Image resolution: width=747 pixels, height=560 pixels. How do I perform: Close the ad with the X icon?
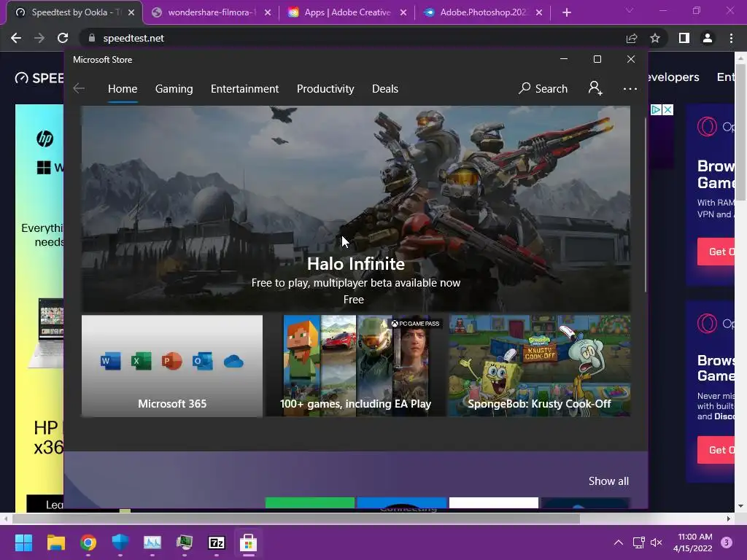[668, 110]
